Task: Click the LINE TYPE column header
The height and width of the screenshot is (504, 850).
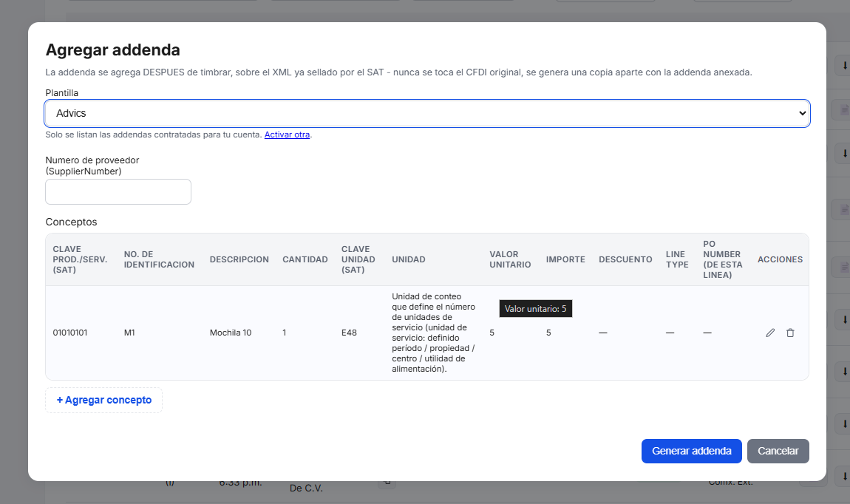Action: click(x=678, y=259)
